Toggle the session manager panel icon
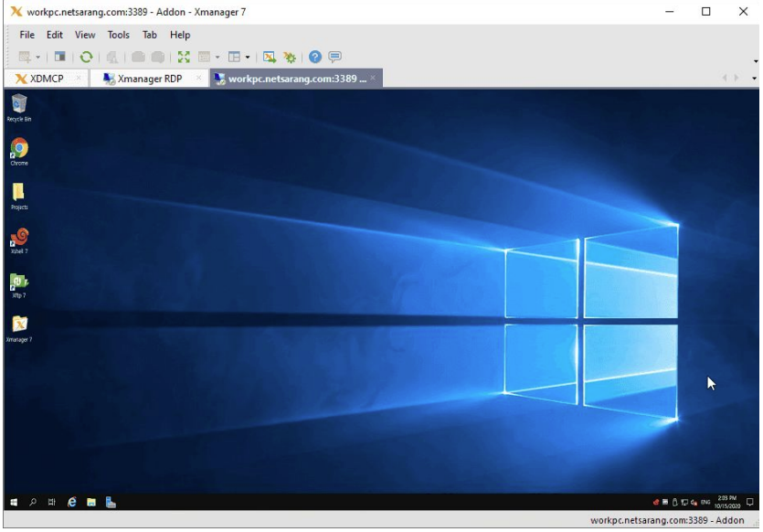 tap(60, 57)
